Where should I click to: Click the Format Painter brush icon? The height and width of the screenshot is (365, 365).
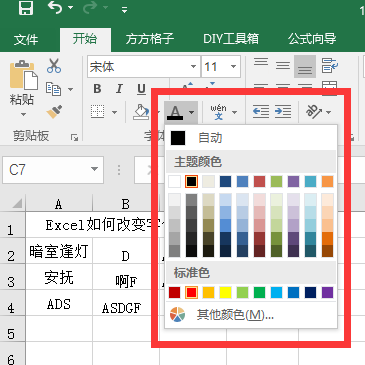point(54,112)
